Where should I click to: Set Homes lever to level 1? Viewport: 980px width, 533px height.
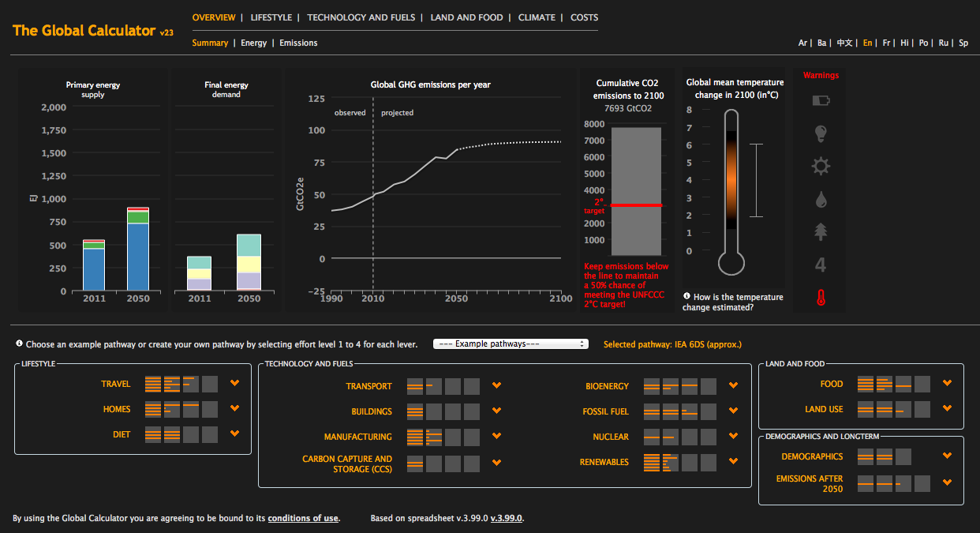tap(153, 410)
